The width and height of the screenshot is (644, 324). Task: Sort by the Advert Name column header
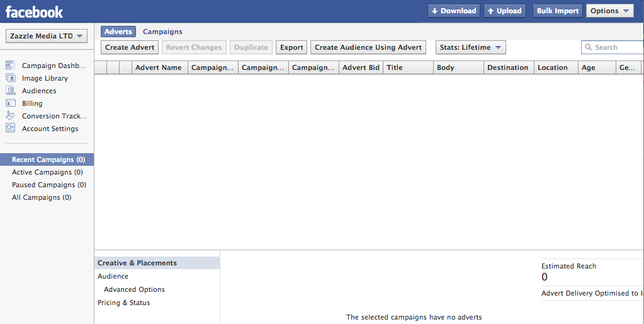[x=159, y=67]
